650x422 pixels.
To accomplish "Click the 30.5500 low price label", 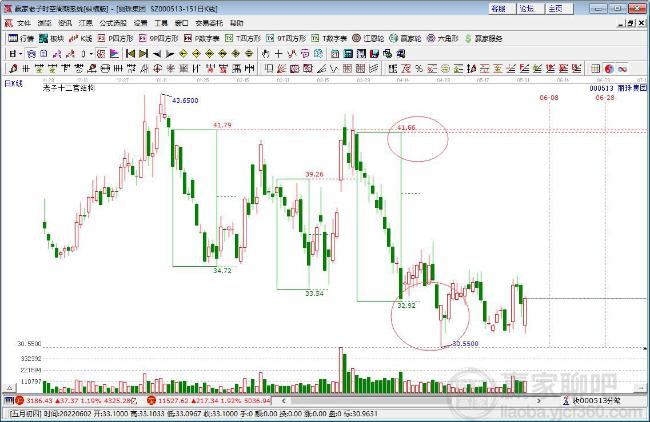I will click(465, 344).
